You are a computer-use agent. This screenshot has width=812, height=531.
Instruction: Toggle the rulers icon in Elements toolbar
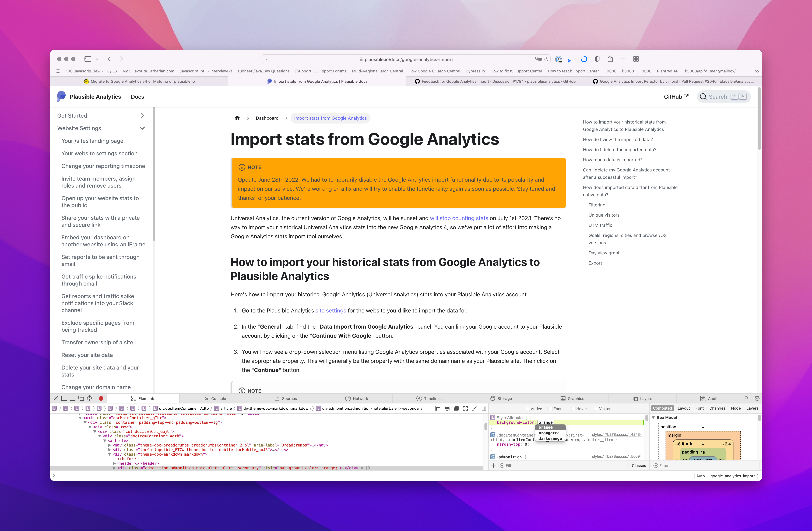(x=438, y=409)
